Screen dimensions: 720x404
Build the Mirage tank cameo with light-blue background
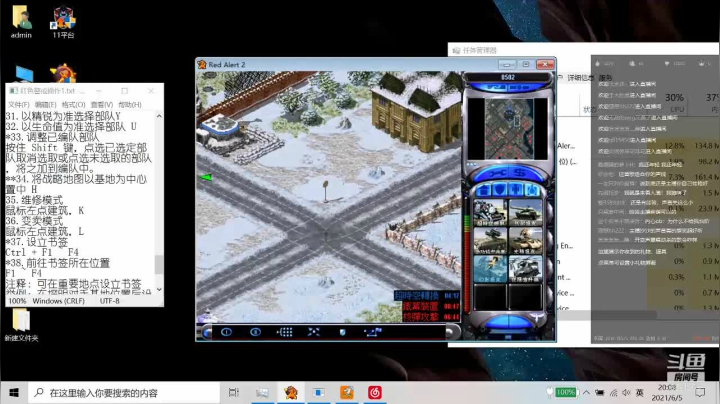pos(490,269)
